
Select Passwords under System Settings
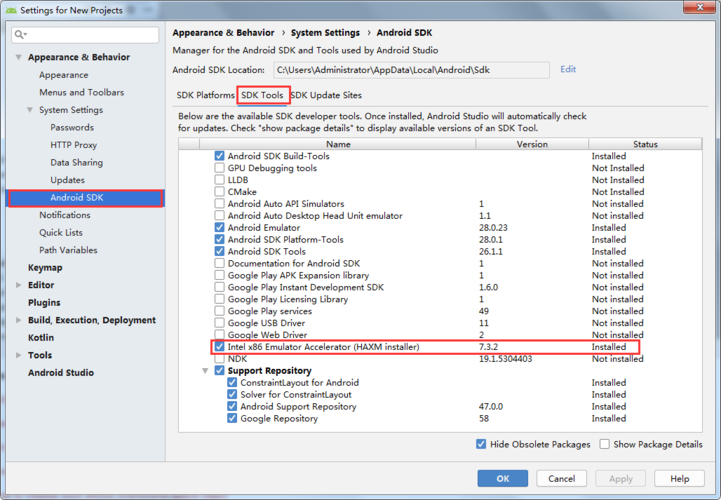pyautogui.click(x=72, y=127)
